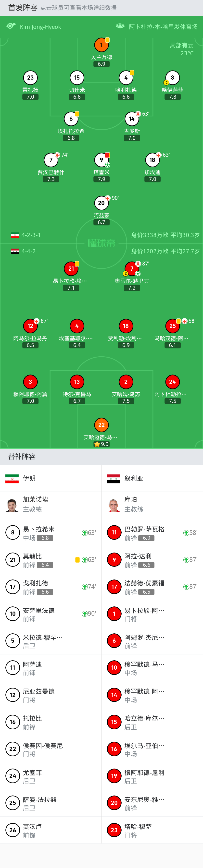
Task: Open Syria goalkeeper's orange number 22 badge
Action: tap(101, 425)
